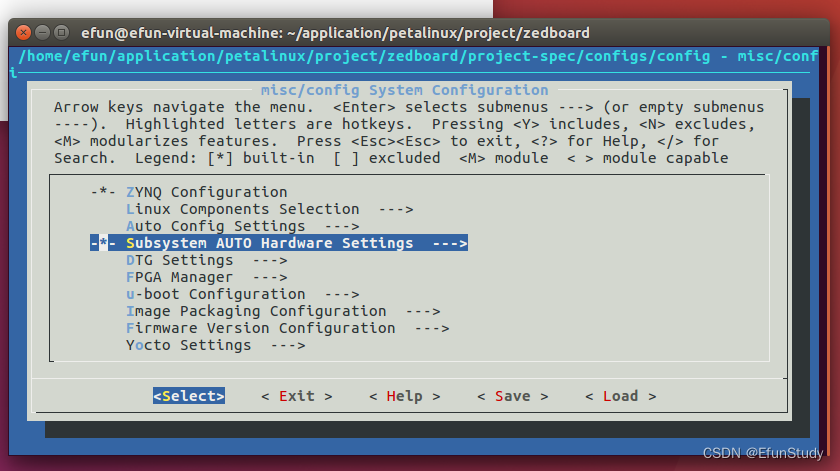Click the < Load > button

pyautogui.click(x=621, y=396)
